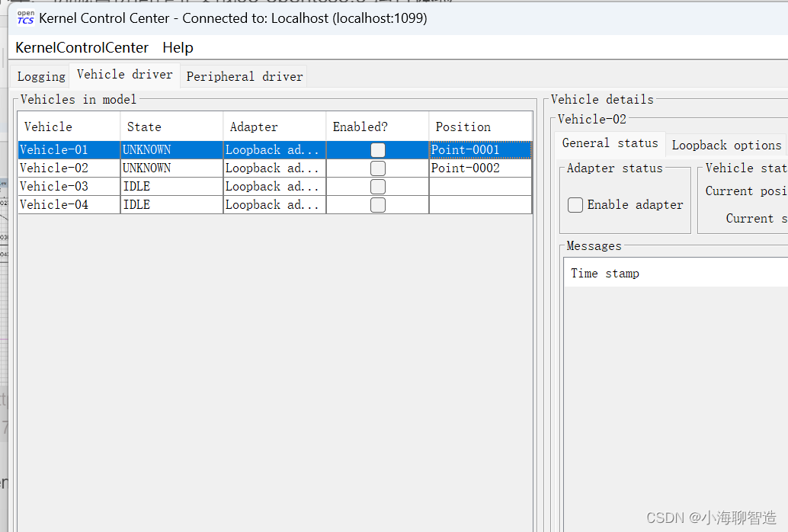Click the Point-0001 position cell

(480, 150)
